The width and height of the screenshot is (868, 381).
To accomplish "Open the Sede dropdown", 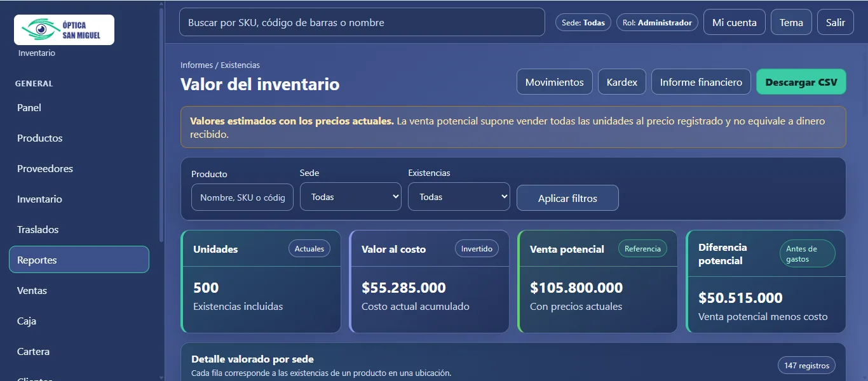I will pyautogui.click(x=351, y=197).
